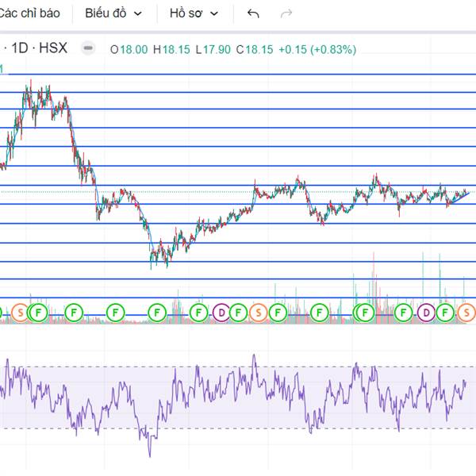476x476 pixels.
Task: Open the F marker just right of middle S marker
Action: [x=278, y=313]
